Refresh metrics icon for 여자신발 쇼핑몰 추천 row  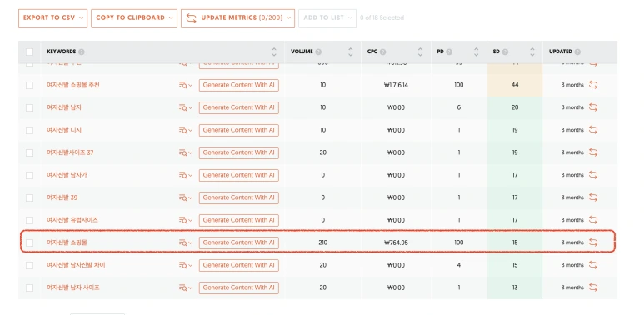click(x=592, y=85)
